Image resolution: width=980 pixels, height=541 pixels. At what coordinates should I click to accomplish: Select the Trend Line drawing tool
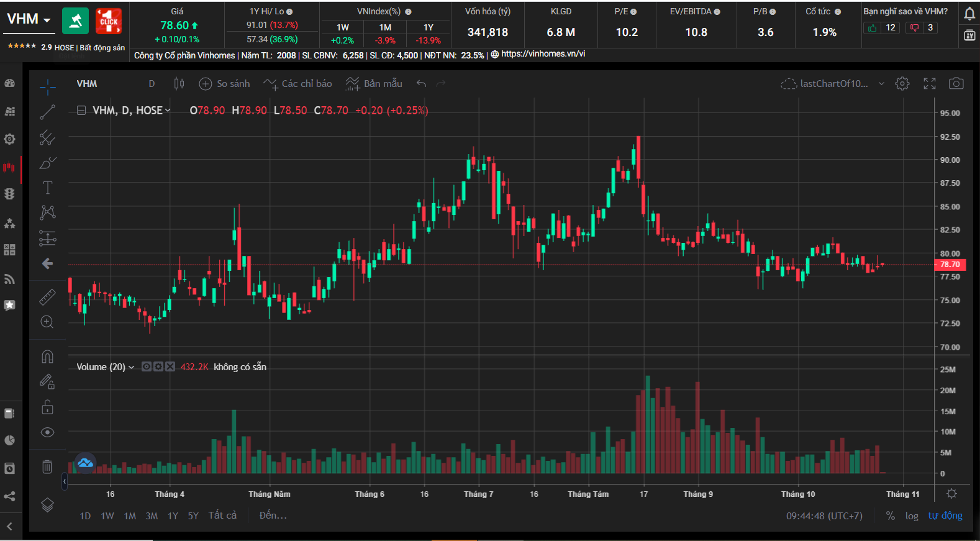(47, 112)
